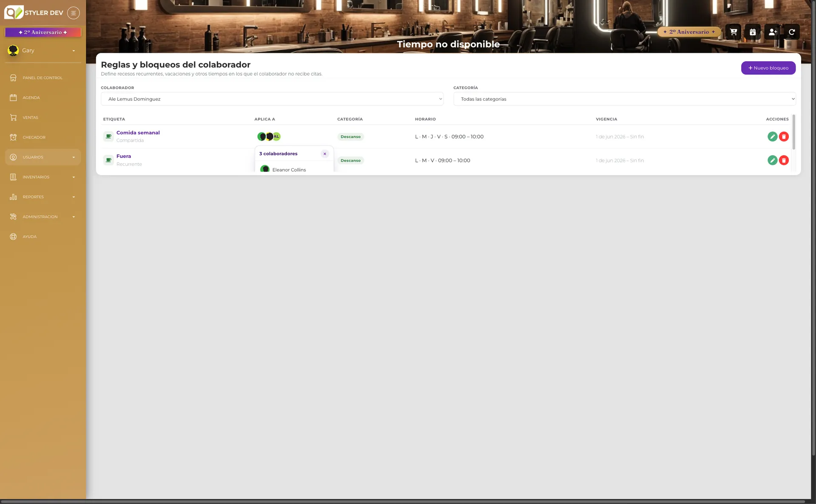Go to Agenda in sidebar
The width and height of the screenshot is (816, 504).
(x=43, y=98)
